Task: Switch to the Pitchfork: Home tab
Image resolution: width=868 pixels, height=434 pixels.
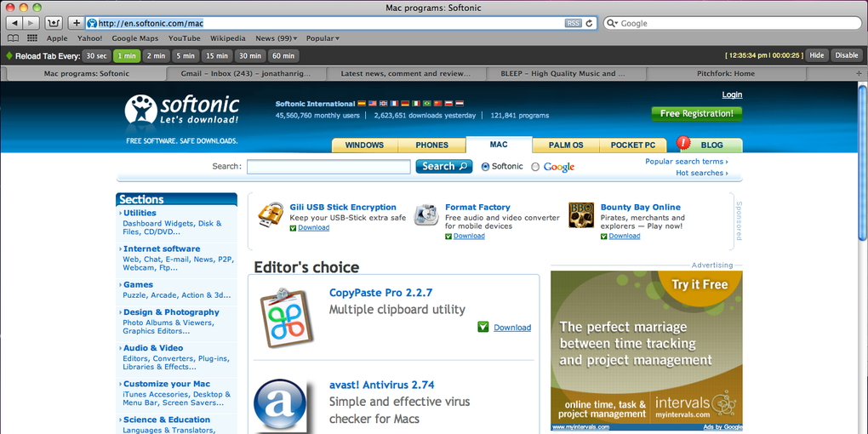Action: [x=726, y=73]
